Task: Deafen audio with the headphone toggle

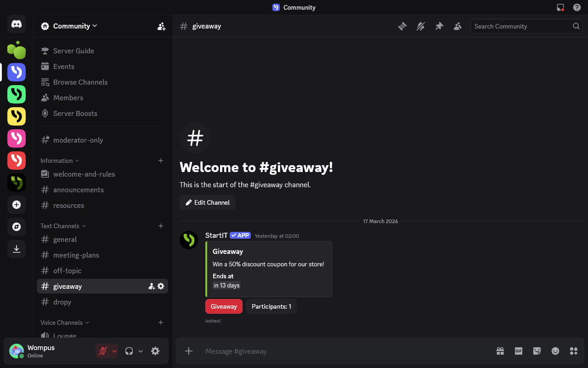Action: point(129,351)
